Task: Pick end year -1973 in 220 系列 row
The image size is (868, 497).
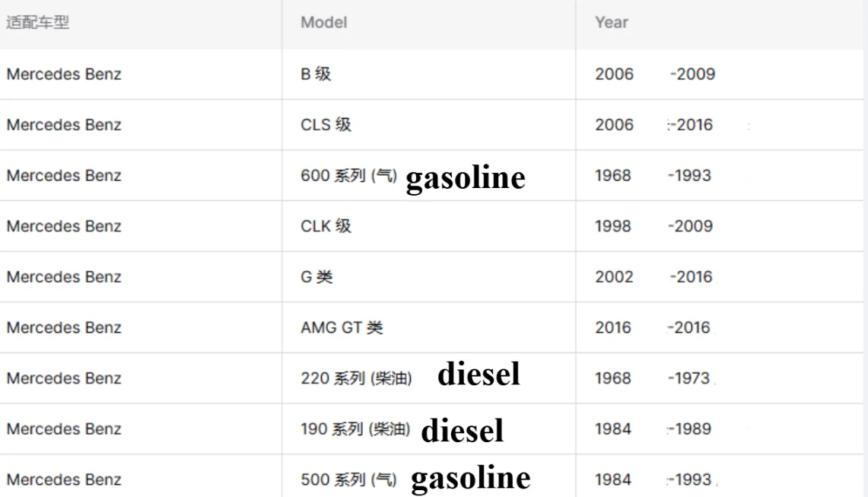Action: pyautogui.click(x=688, y=378)
